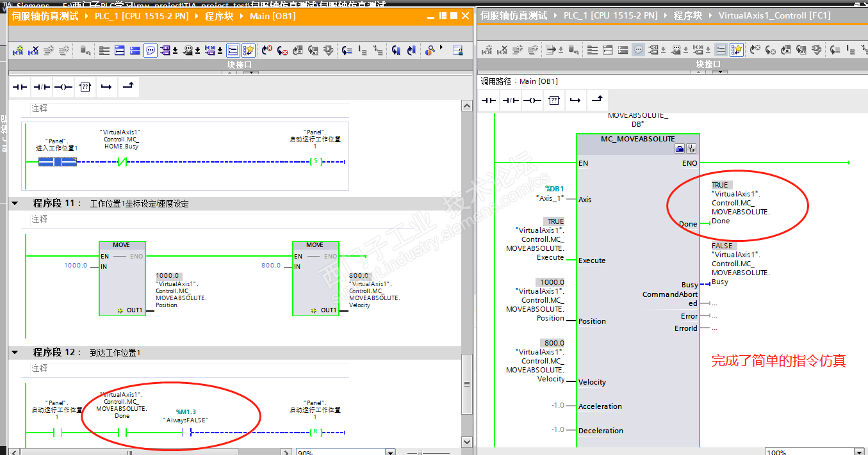Click red-X forward arrow icon in Main toolbar
868x455 pixels.
266,50
